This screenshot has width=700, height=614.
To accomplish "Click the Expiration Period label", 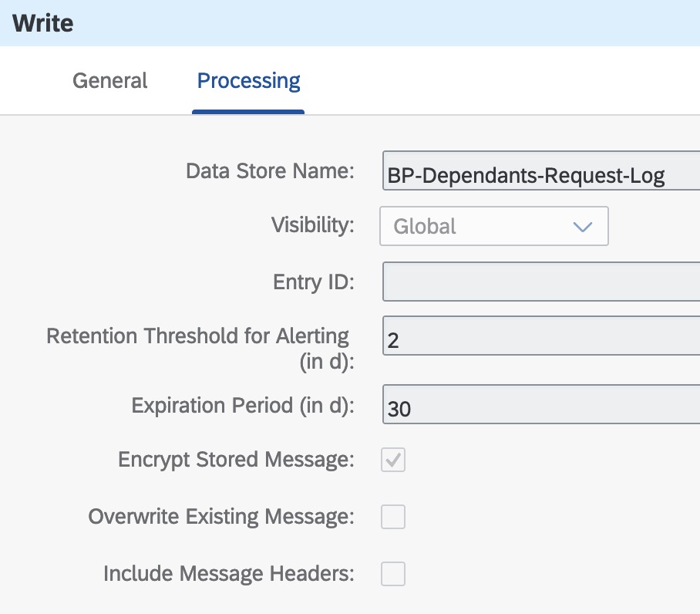I will point(242,406).
